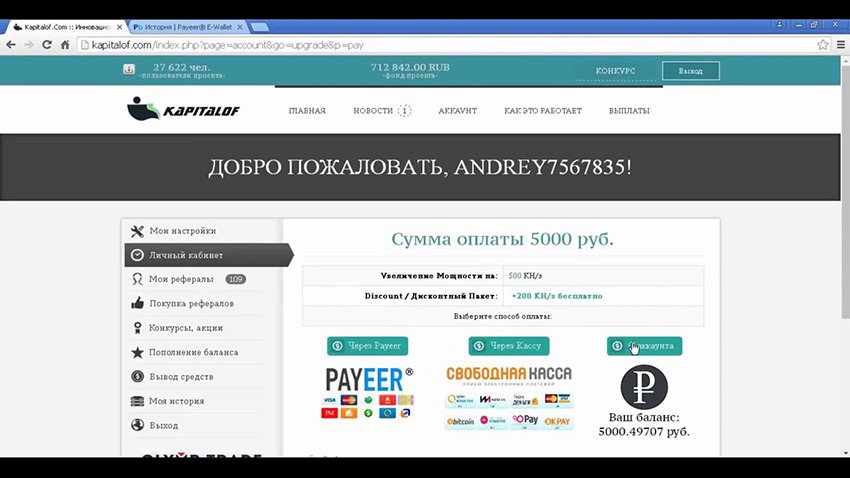Click the 'Сумма оплаты 5000 руб.' heading

tap(502, 239)
